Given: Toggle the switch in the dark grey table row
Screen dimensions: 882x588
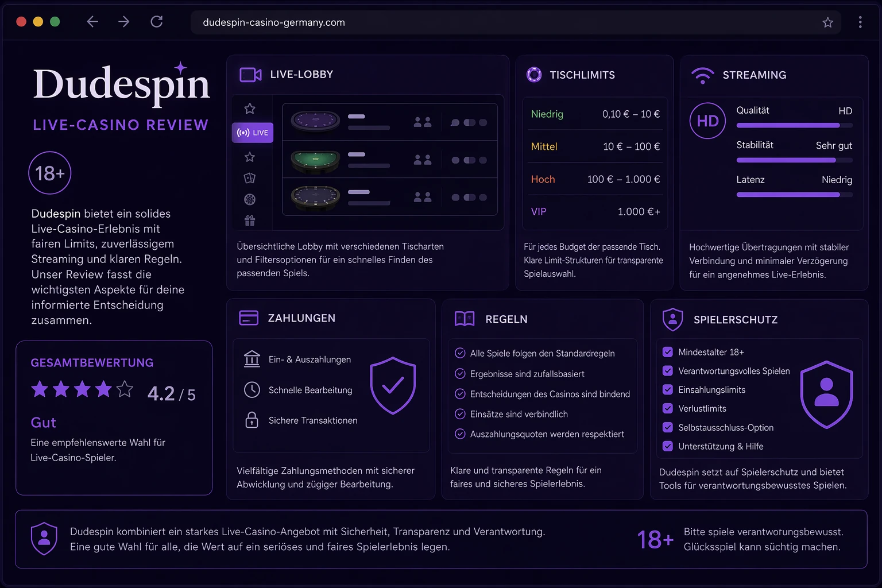Looking at the screenshot, I should (x=469, y=198).
